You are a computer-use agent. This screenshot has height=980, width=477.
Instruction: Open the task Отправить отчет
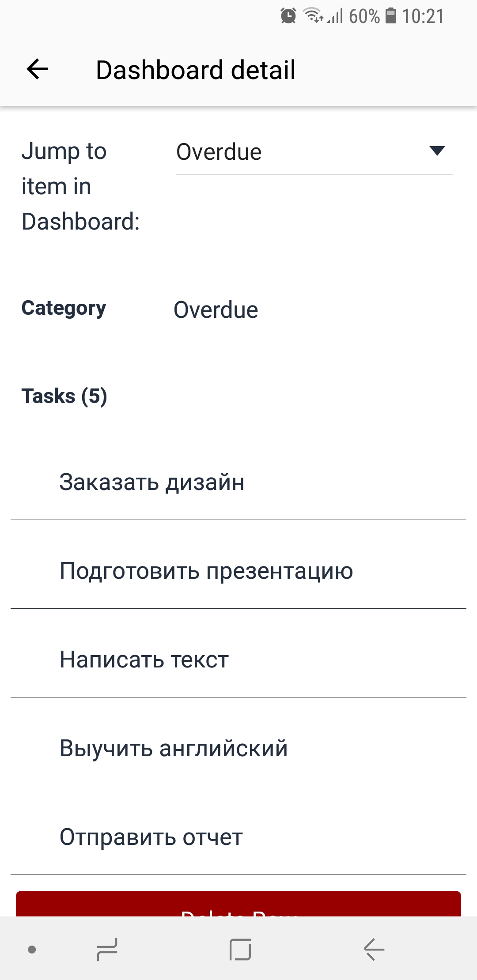click(238, 837)
